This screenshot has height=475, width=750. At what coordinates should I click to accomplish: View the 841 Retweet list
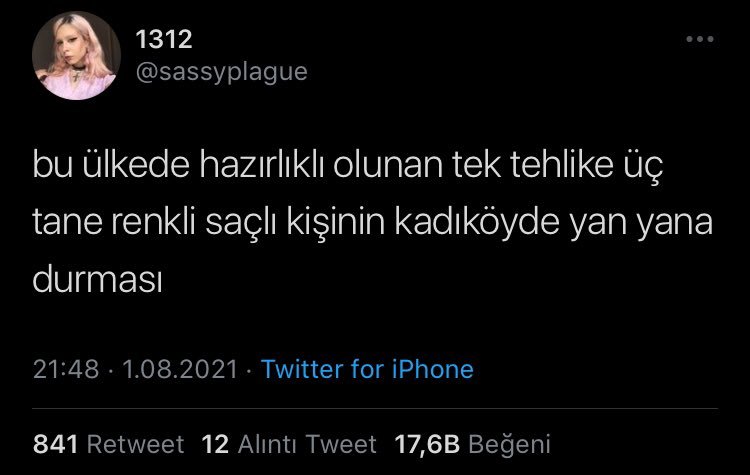click(109, 444)
